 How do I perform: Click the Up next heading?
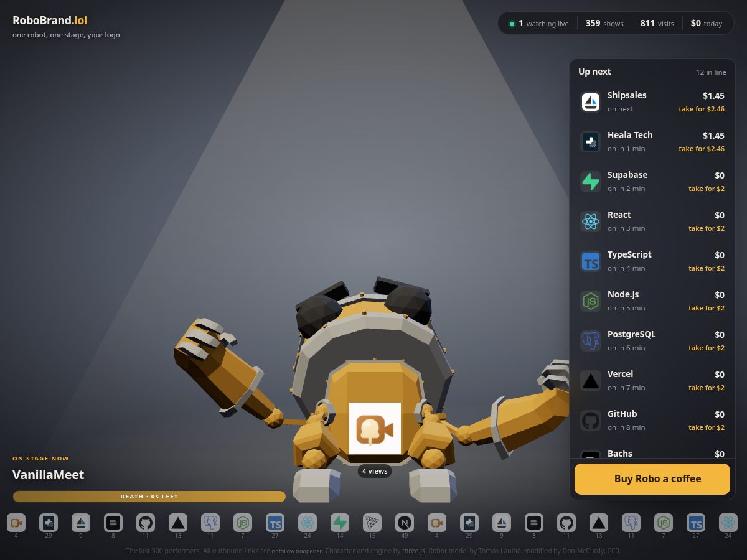click(594, 72)
